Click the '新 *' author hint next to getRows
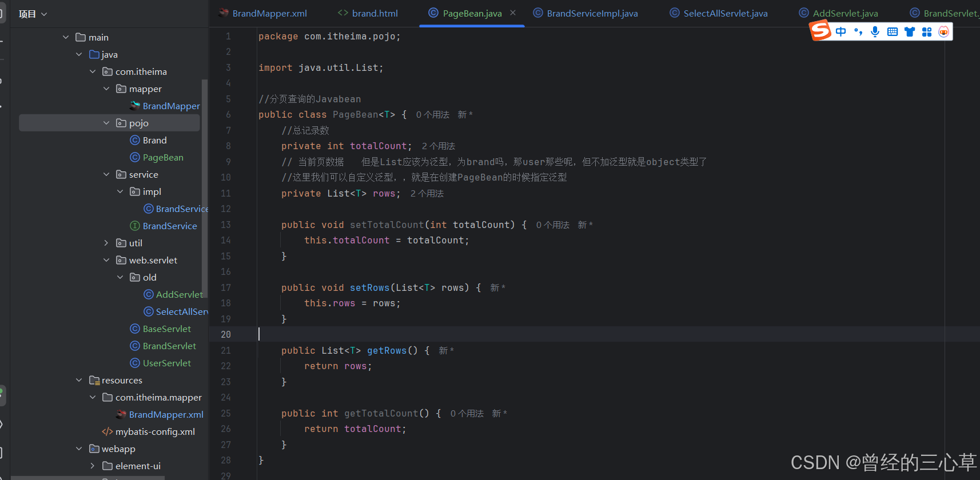The image size is (980, 480). (446, 351)
